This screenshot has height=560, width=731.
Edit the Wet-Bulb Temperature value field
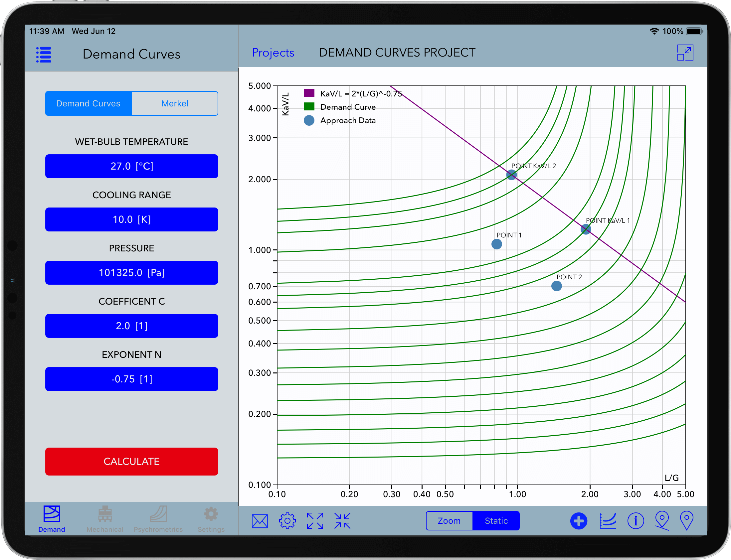pyautogui.click(x=131, y=166)
